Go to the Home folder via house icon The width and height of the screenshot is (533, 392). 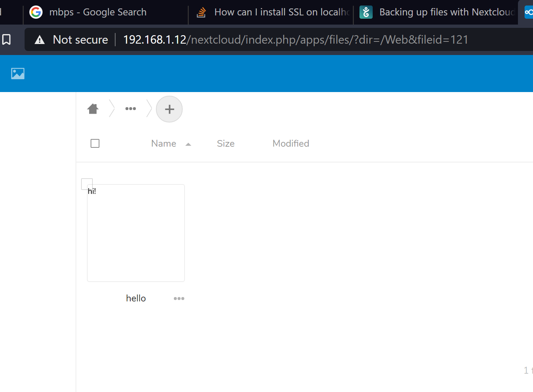pos(93,109)
